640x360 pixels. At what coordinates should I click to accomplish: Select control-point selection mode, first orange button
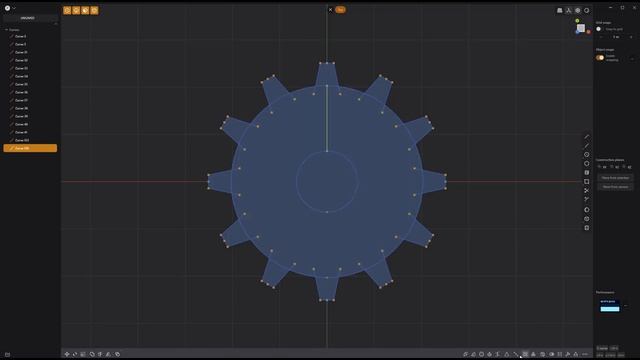67,10
